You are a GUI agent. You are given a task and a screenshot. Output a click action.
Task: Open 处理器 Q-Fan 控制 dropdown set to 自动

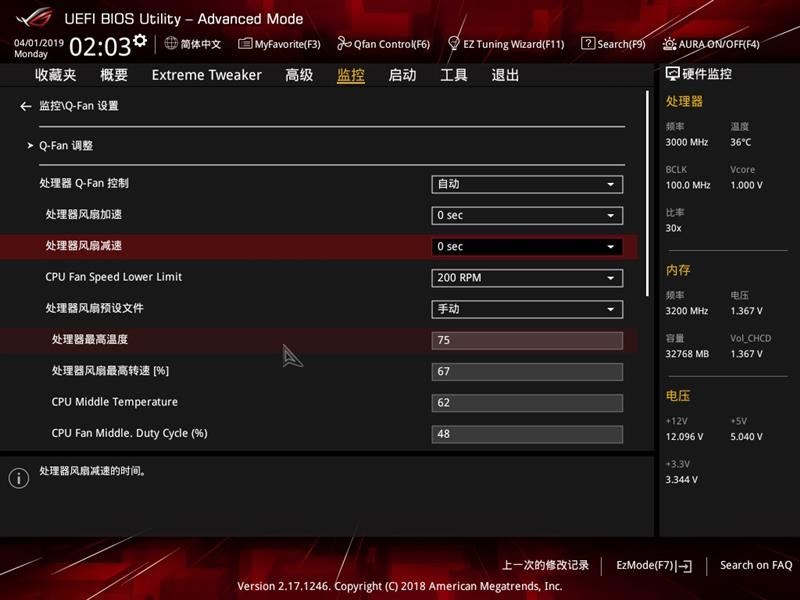[527, 184]
